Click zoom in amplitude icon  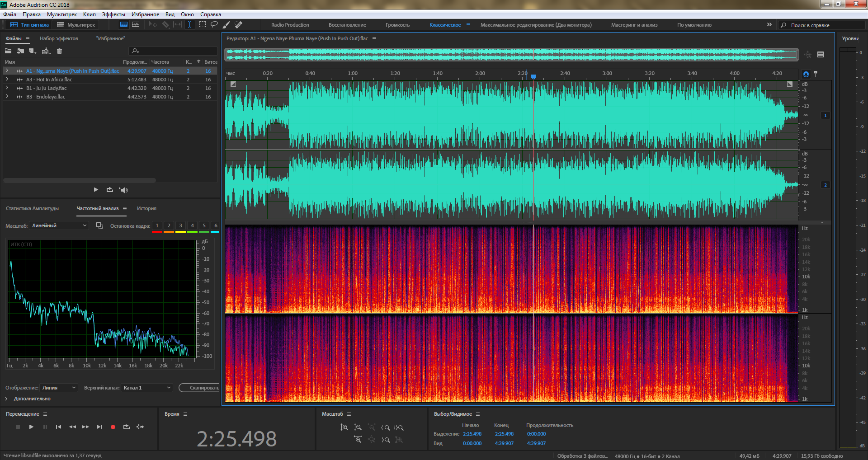(x=344, y=427)
